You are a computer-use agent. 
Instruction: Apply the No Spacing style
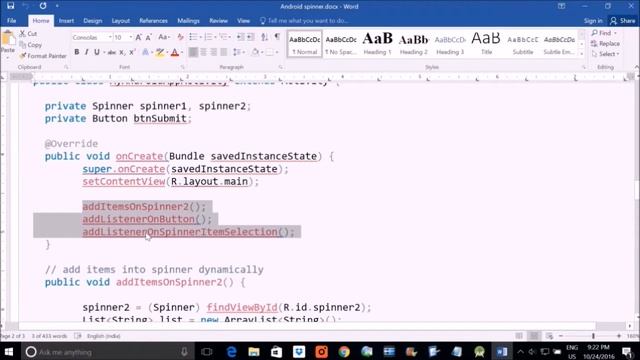click(x=341, y=43)
